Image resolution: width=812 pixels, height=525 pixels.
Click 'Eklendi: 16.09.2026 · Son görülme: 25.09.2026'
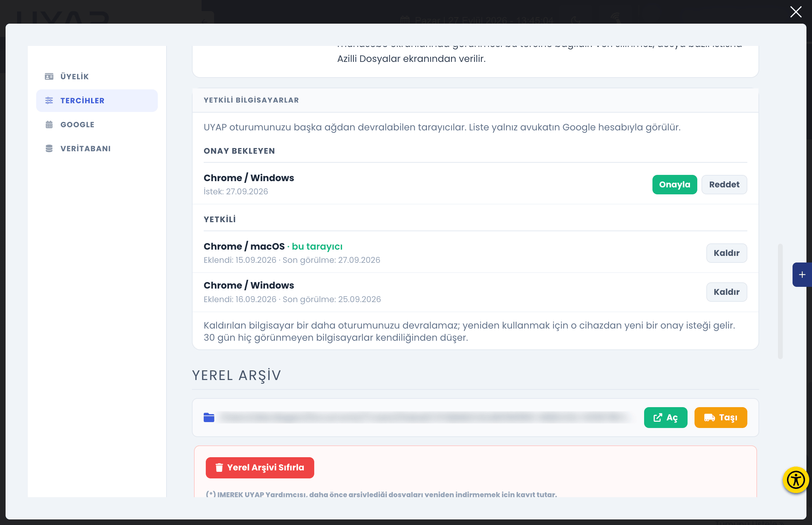click(x=292, y=299)
